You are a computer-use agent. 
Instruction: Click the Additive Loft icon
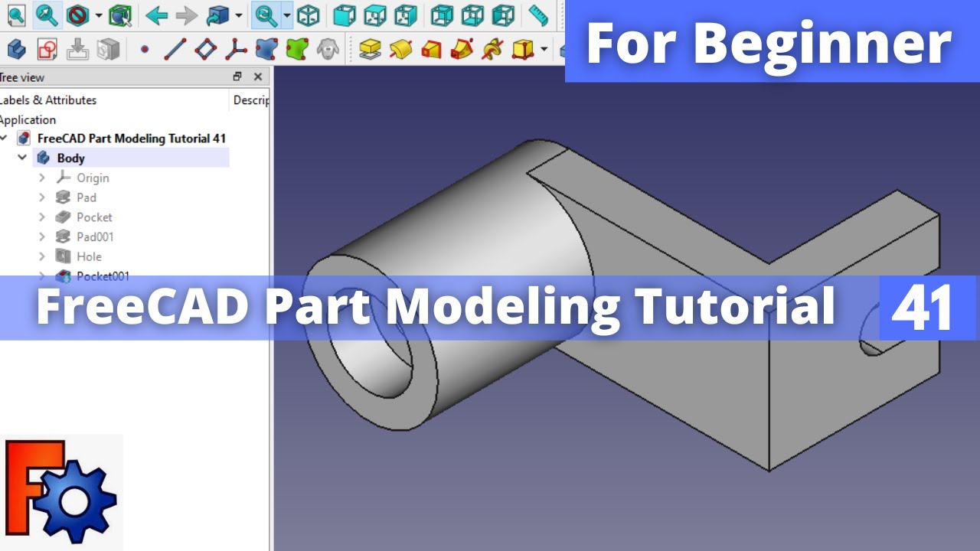[x=432, y=50]
